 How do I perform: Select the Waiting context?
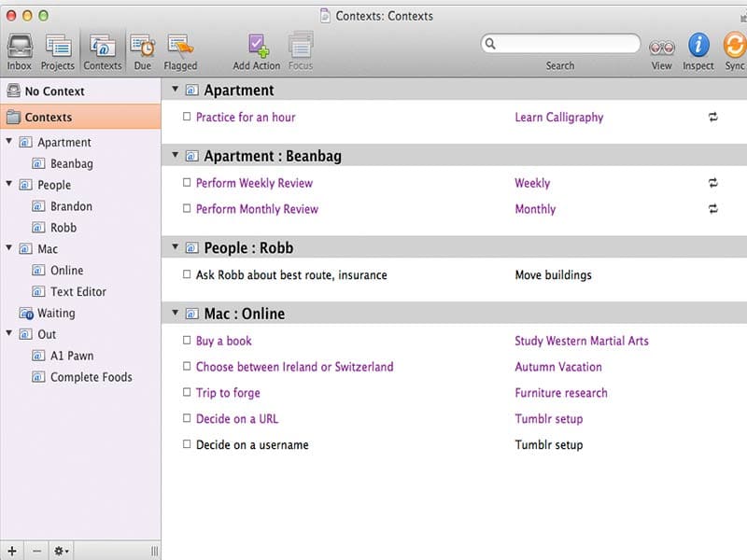click(54, 313)
